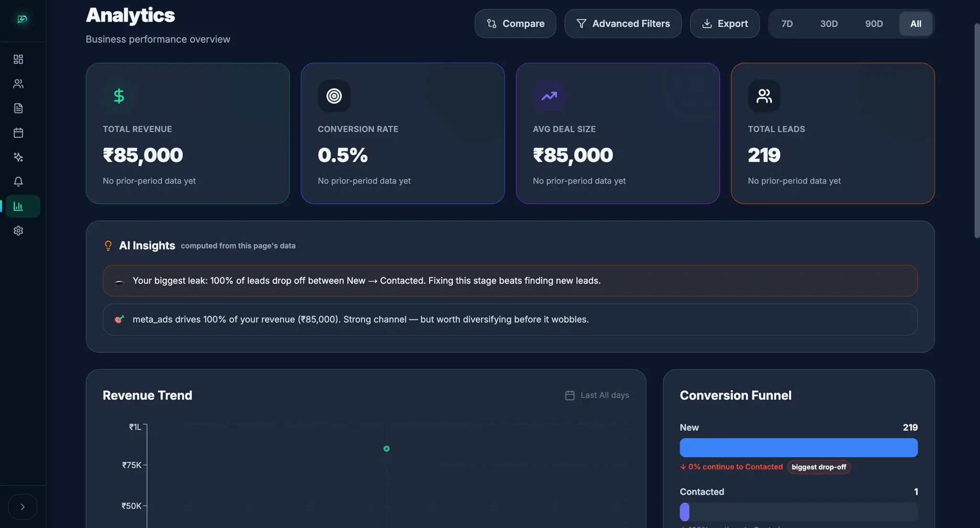Click the biggest leak insight row
This screenshot has width=980, height=528.
point(510,281)
